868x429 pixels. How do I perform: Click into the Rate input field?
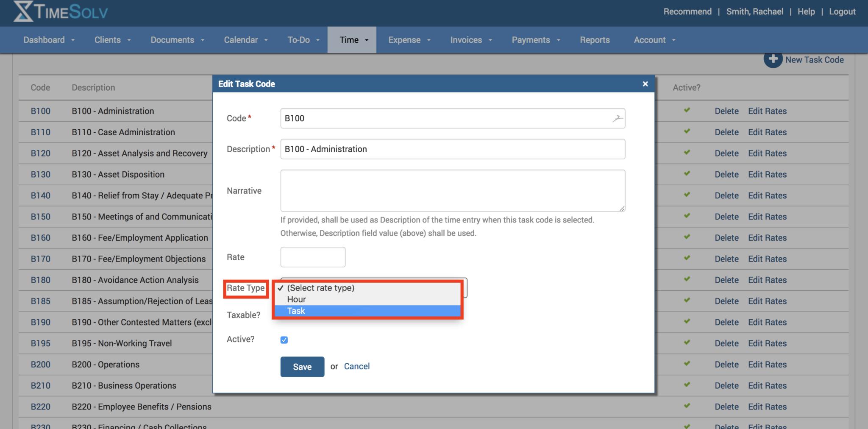(313, 257)
